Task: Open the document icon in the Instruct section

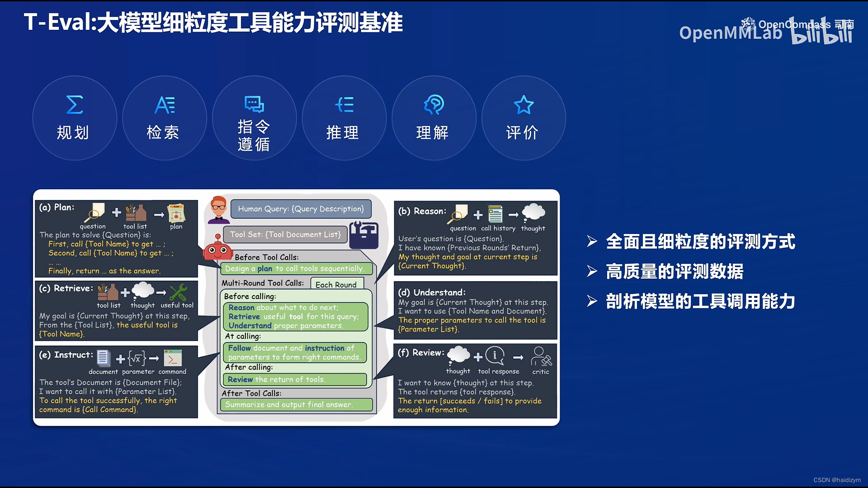Action: click(103, 358)
